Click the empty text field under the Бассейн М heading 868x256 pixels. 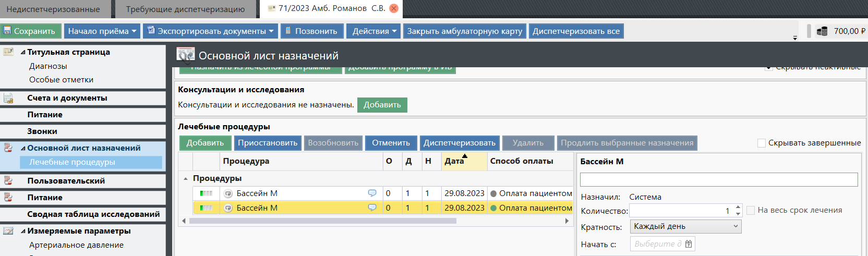tap(718, 179)
